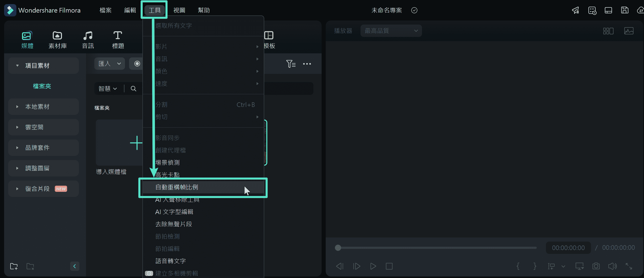This screenshot has width=644, height=278.
Task: Choose 高光卡點 menu item
Action: 203,175
